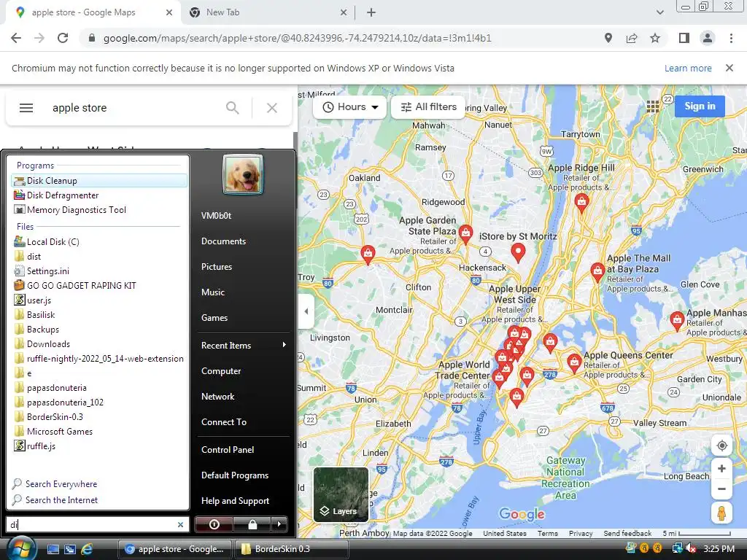Click the location pin icon in address bar
The image size is (747, 560).
608,38
